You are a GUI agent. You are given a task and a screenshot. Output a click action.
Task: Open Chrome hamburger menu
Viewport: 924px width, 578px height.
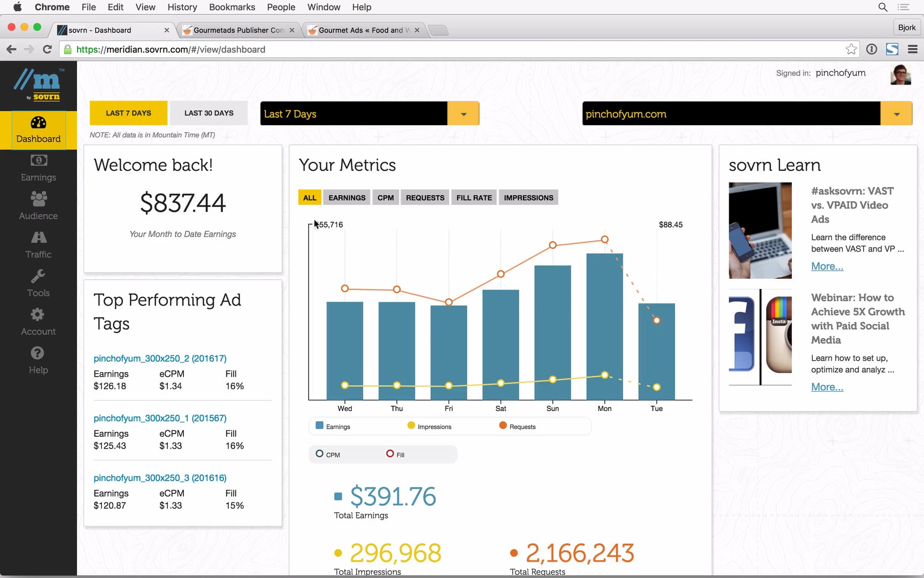point(913,49)
